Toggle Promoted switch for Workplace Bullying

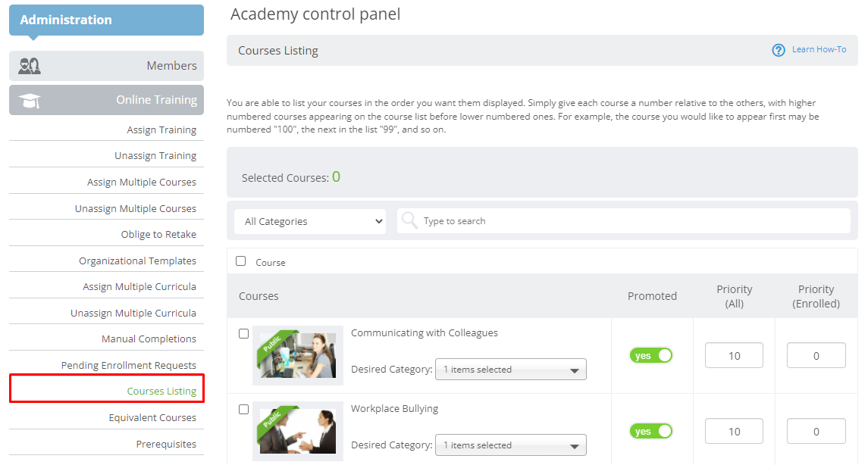point(651,431)
